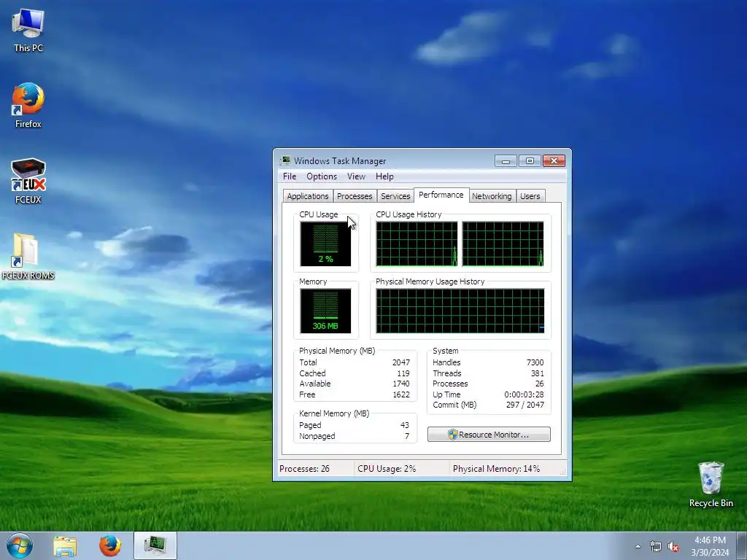Viewport: 747px width, 560px height.
Task: Click the Paged kernel memory value 43
Action: [405, 425]
